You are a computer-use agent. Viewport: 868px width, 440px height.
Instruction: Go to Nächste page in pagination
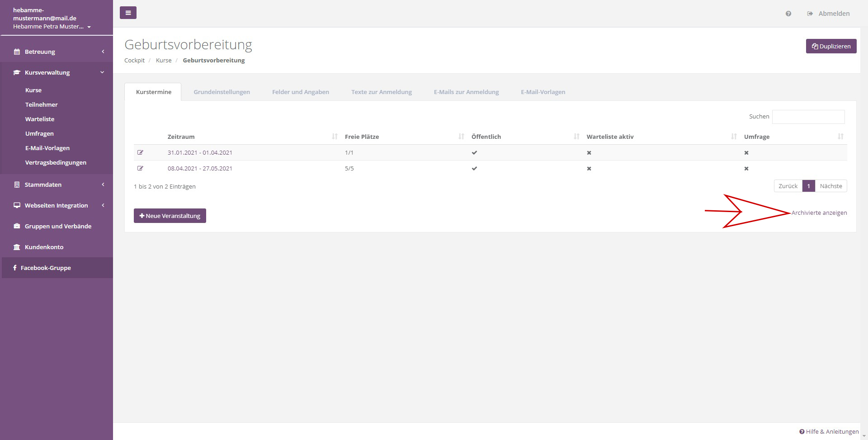[x=830, y=186]
